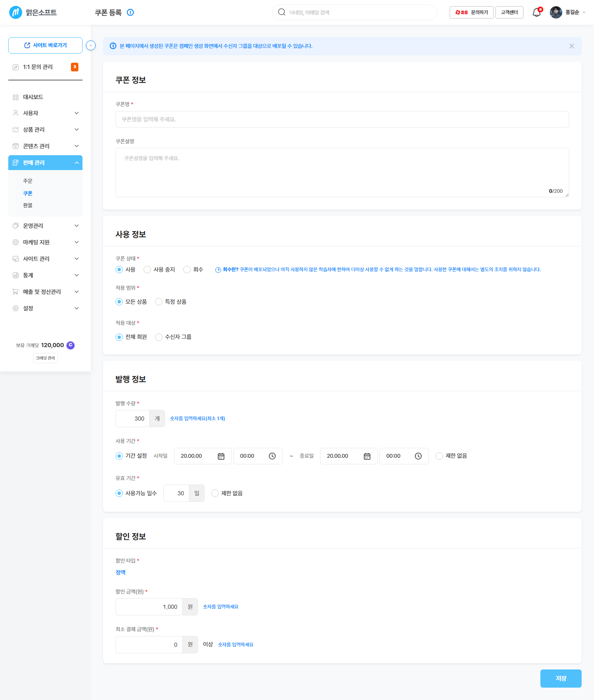Open the 환불 submenu item
Image resolution: width=594 pixels, height=700 pixels.
pyautogui.click(x=28, y=205)
